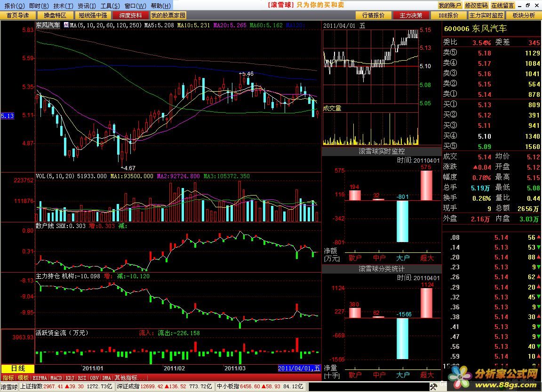This screenshot has height=392, width=542.
Task: Choose the MACD indicator
Action: point(56,378)
